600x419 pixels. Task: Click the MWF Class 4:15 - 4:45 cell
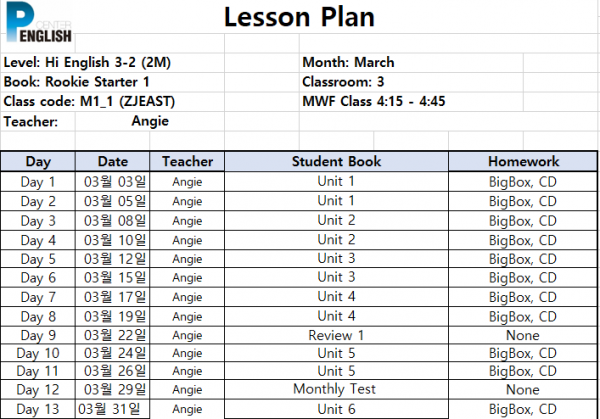click(x=411, y=102)
